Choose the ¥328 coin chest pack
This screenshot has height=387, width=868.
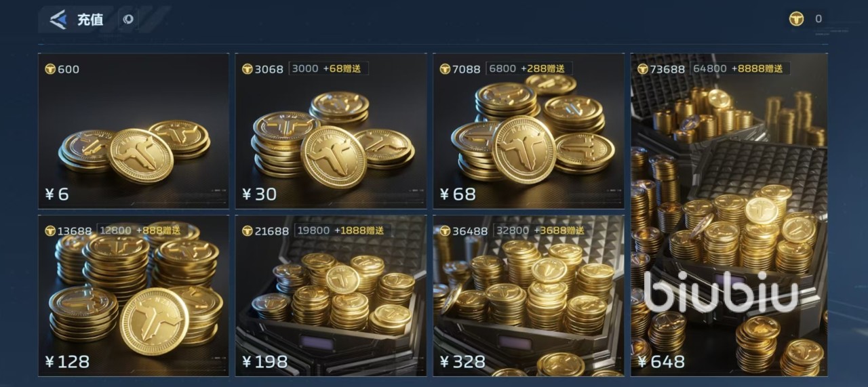pyautogui.click(x=529, y=296)
